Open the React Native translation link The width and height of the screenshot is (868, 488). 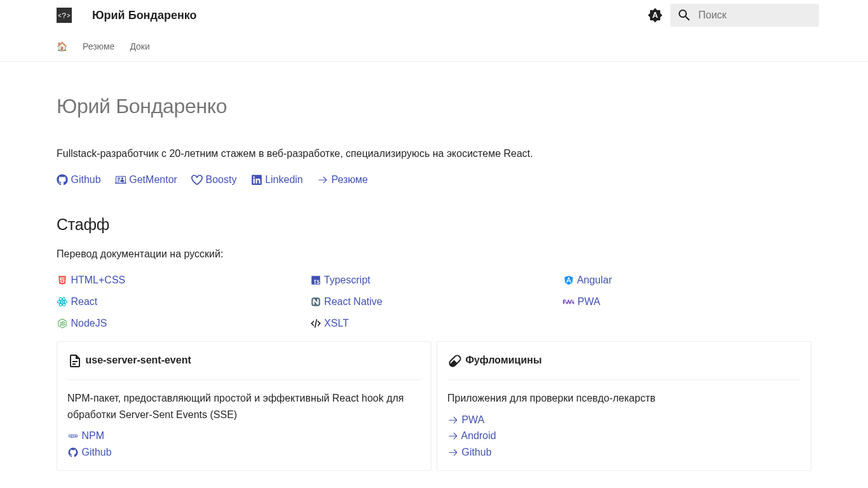click(x=353, y=302)
